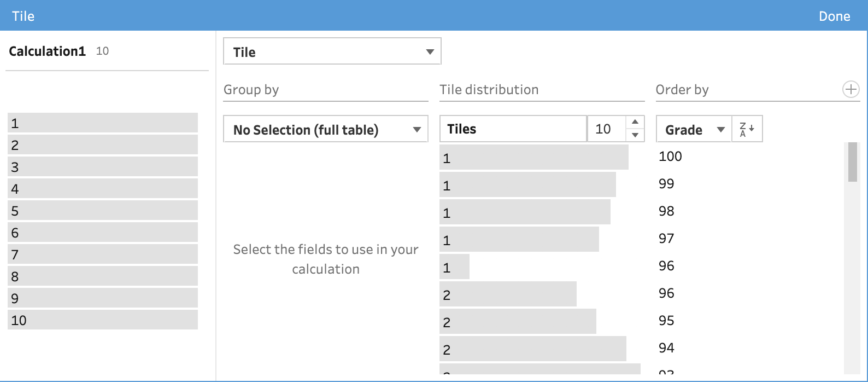Select value 1 in Calculation1 list
868x382 pixels.
(x=102, y=123)
